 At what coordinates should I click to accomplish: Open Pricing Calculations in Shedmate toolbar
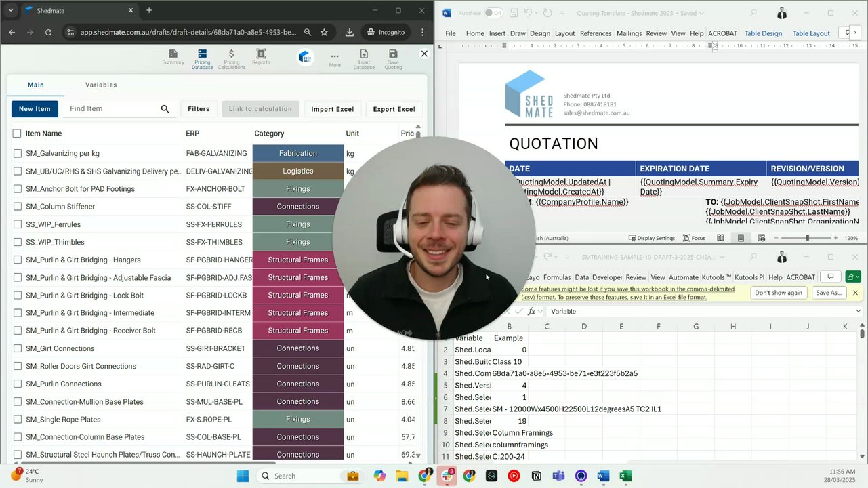point(232,59)
